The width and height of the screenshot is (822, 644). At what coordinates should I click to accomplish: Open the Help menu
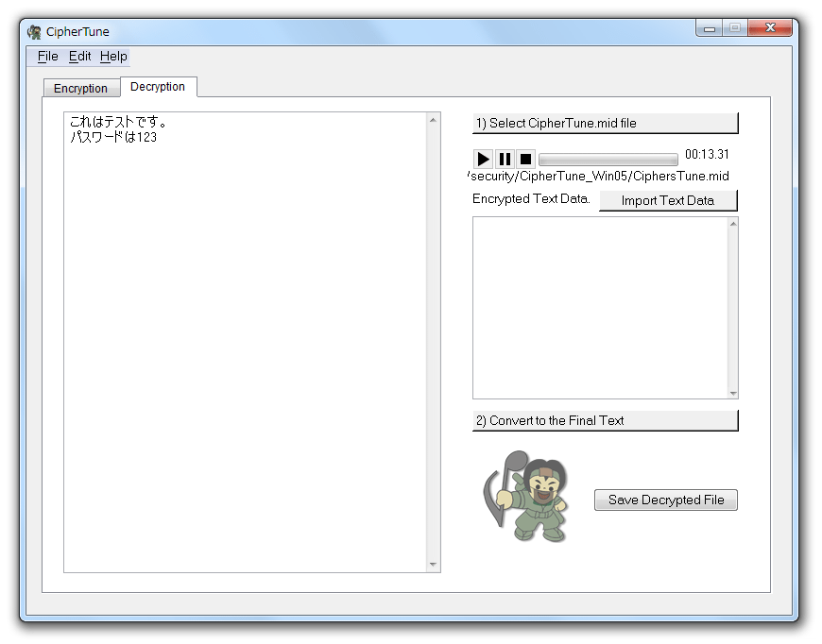pyautogui.click(x=113, y=57)
